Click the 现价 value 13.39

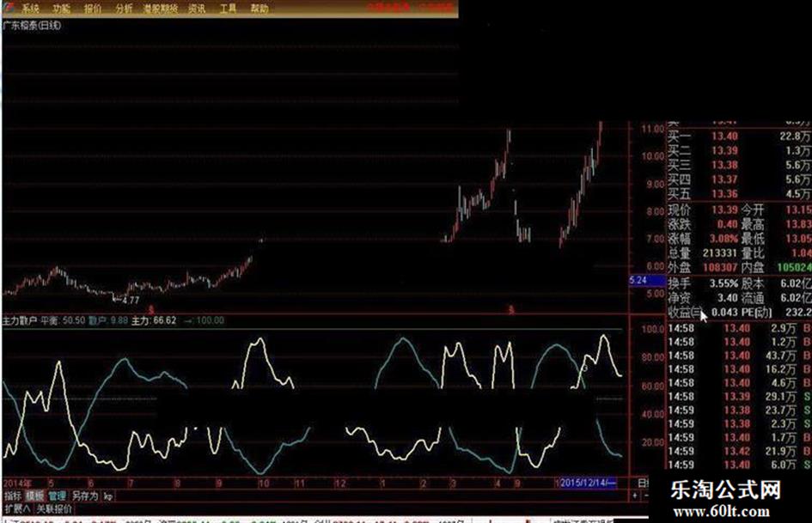point(724,210)
